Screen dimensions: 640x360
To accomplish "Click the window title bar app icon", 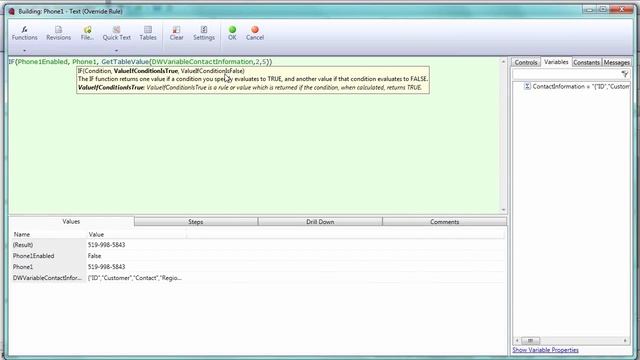I will [x=11, y=11].
